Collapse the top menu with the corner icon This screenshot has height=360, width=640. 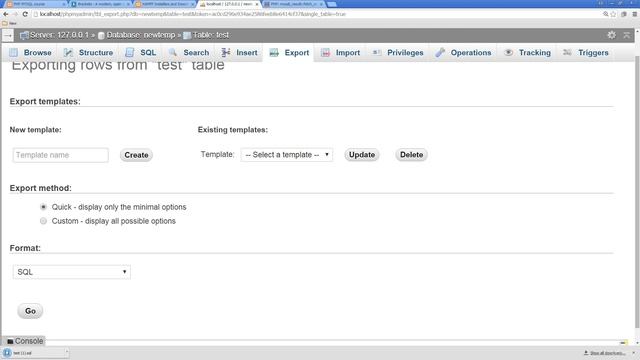(627, 36)
